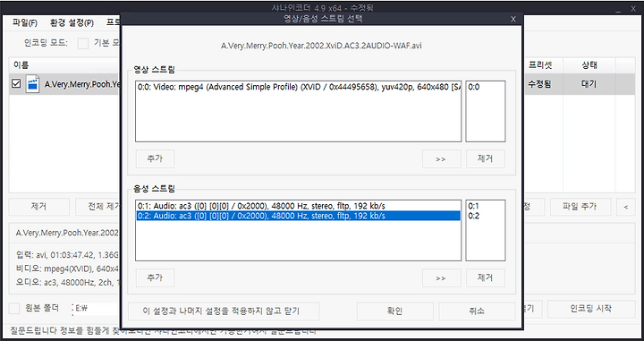
Task: Click the >> button in audio stream section
Action: 441,278
